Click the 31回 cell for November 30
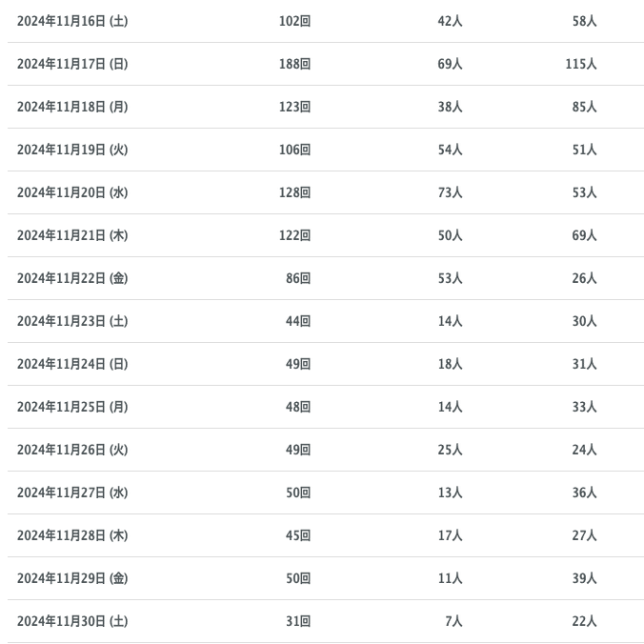Viewport: 644px width, 644px height. 298,621
